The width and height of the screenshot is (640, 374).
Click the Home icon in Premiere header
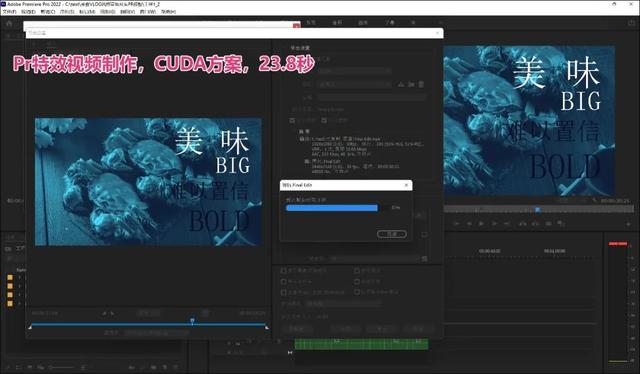(9, 23)
